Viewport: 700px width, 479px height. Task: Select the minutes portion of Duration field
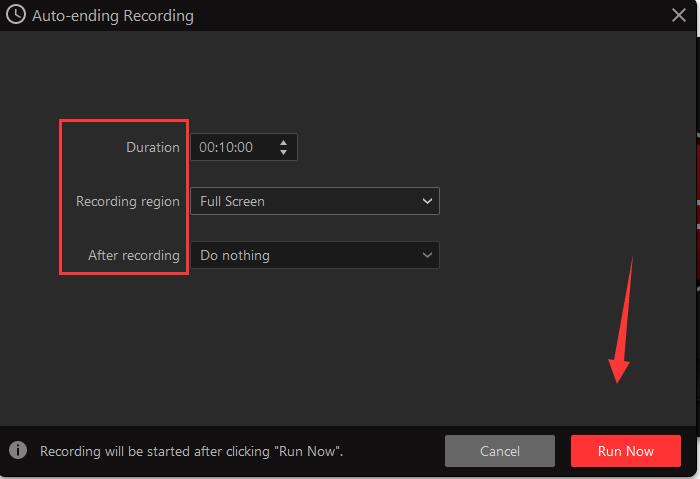(x=226, y=147)
